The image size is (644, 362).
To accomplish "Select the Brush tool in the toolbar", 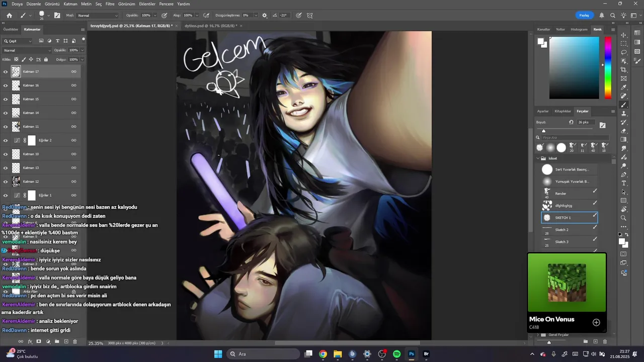I will (624, 105).
